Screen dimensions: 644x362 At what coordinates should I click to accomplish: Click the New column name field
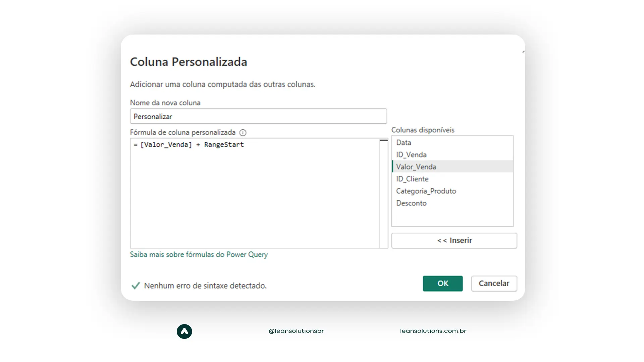(258, 116)
